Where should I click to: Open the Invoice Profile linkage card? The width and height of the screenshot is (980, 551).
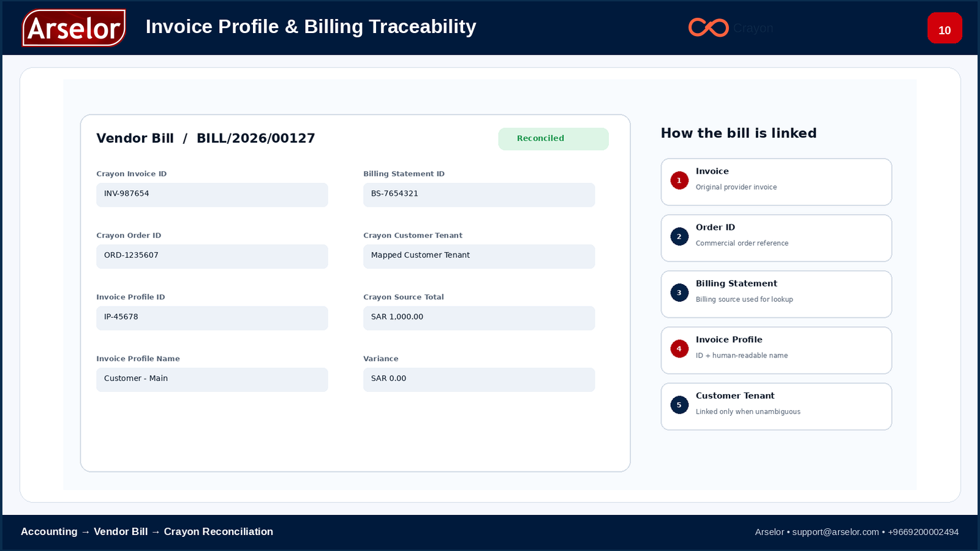pyautogui.click(x=776, y=350)
